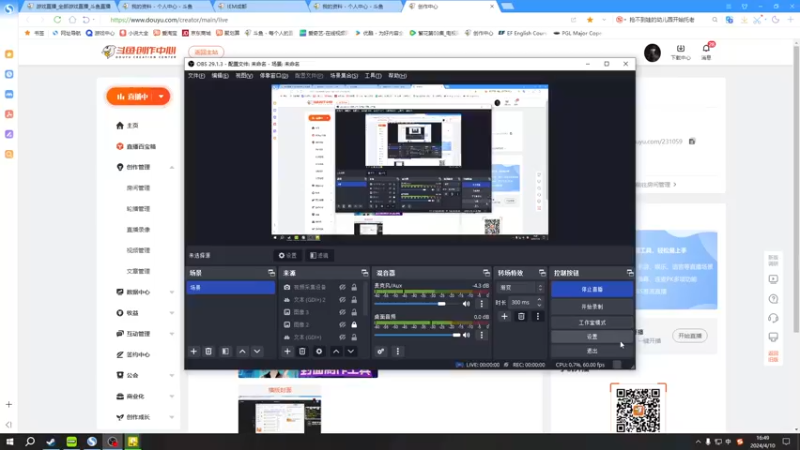Mute the 麦克风/Aux audio channel
Viewport: 800px width, 450px height.
[x=466, y=304]
